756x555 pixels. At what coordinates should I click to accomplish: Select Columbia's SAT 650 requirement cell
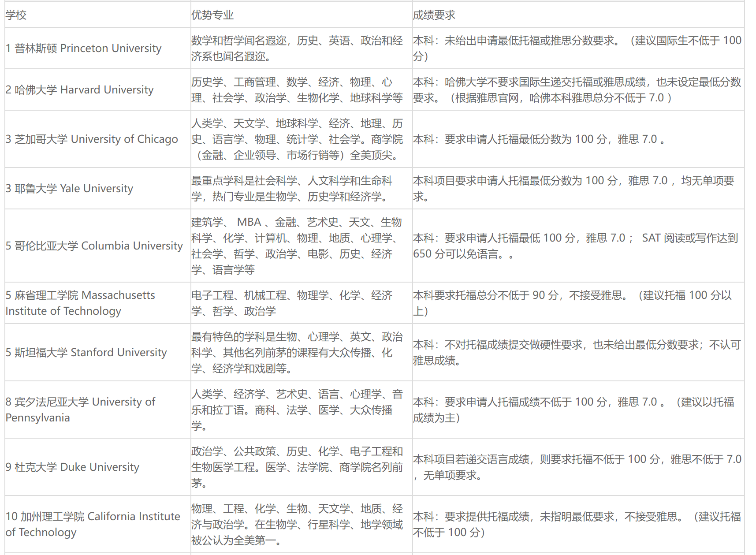coord(575,246)
